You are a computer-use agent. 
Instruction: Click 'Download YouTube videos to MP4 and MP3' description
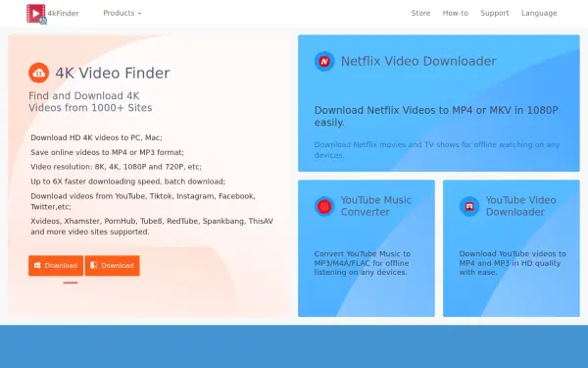(513, 263)
